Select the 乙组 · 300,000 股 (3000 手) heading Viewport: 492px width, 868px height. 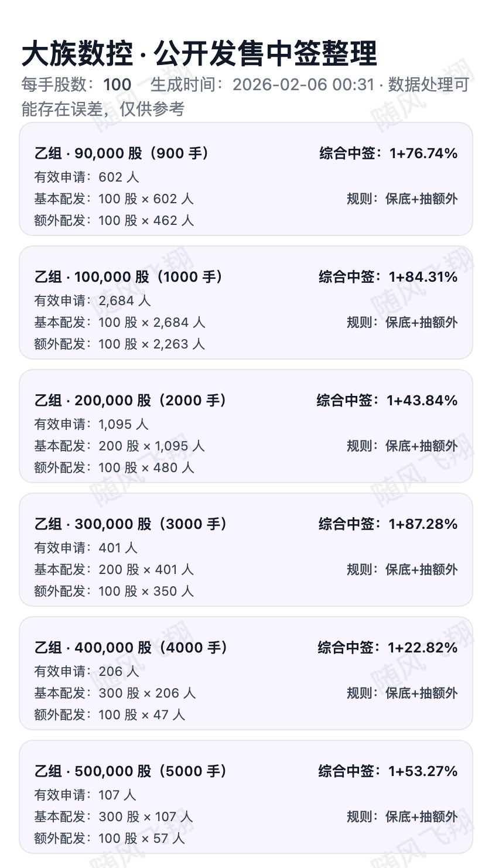pyautogui.click(x=131, y=524)
